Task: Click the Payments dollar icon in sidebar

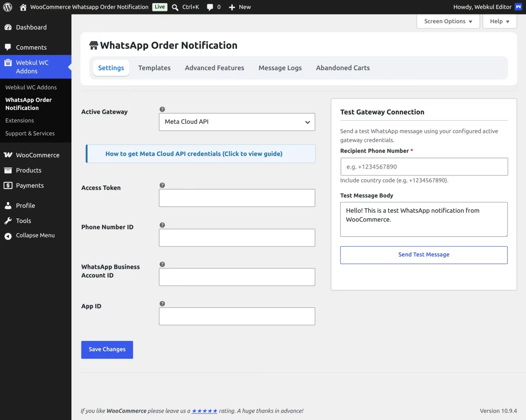Action: (8, 185)
